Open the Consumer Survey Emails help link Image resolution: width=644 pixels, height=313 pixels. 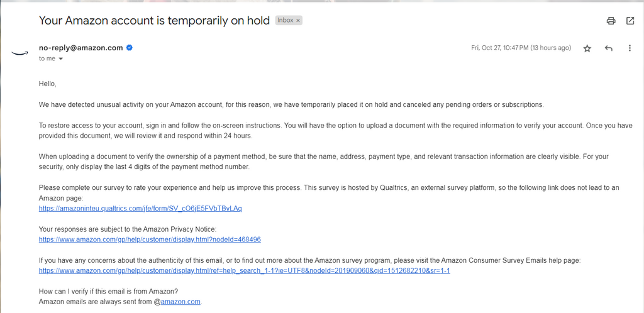245,271
